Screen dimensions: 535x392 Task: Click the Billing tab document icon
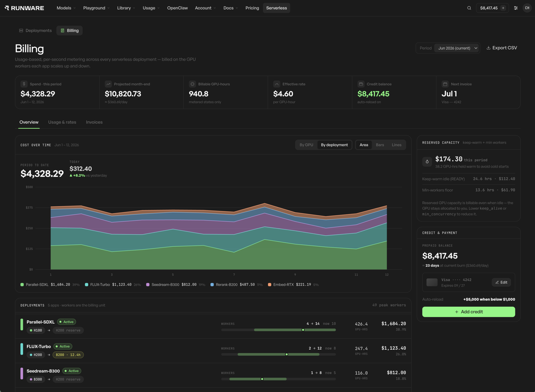[x=62, y=31]
